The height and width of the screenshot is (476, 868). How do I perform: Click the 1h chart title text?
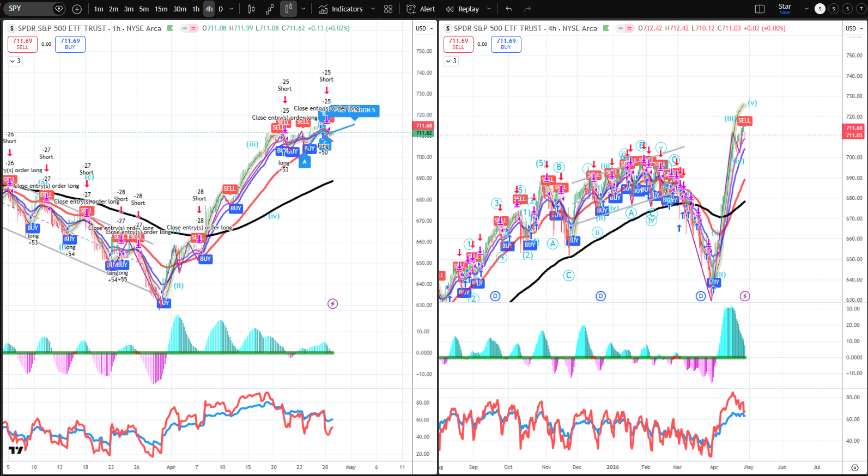[89, 28]
